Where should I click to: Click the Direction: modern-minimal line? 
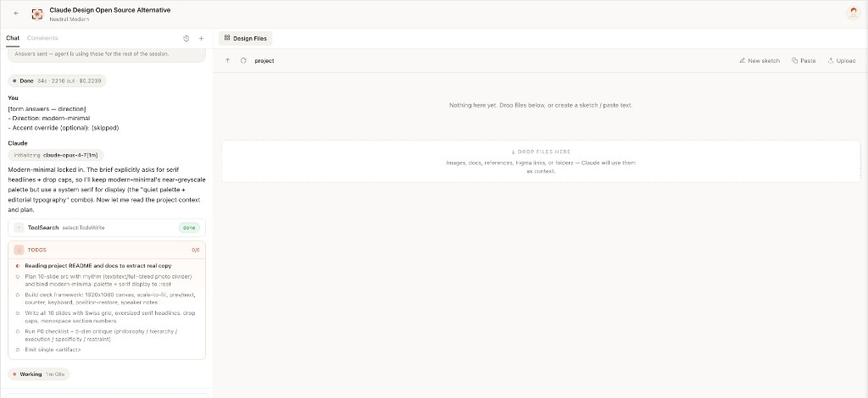[x=48, y=119]
